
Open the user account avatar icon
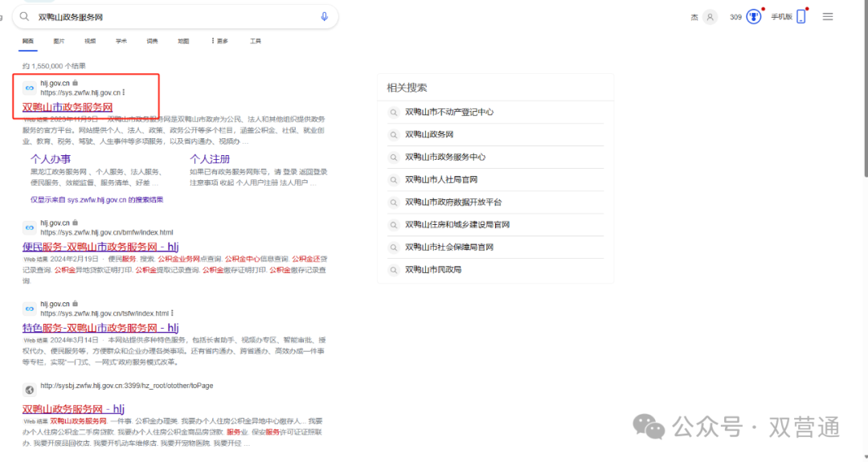click(x=710, y=17)
